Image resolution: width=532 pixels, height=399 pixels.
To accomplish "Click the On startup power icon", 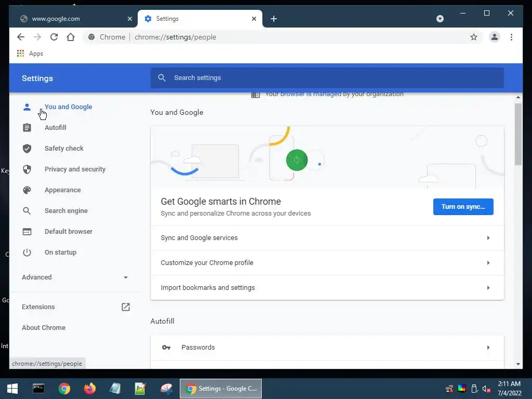I will click(x=27, y=252).
